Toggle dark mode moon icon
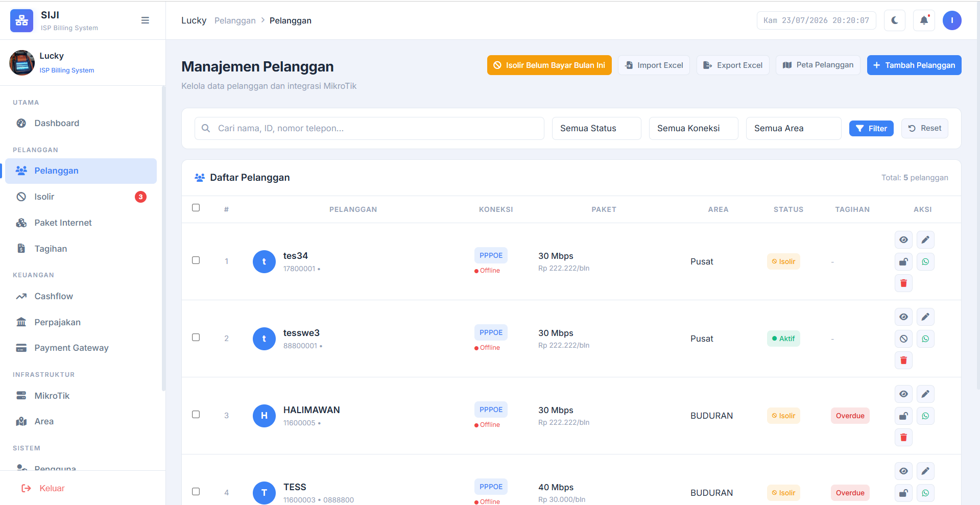 pyautogui.click(x=895, y=20)
